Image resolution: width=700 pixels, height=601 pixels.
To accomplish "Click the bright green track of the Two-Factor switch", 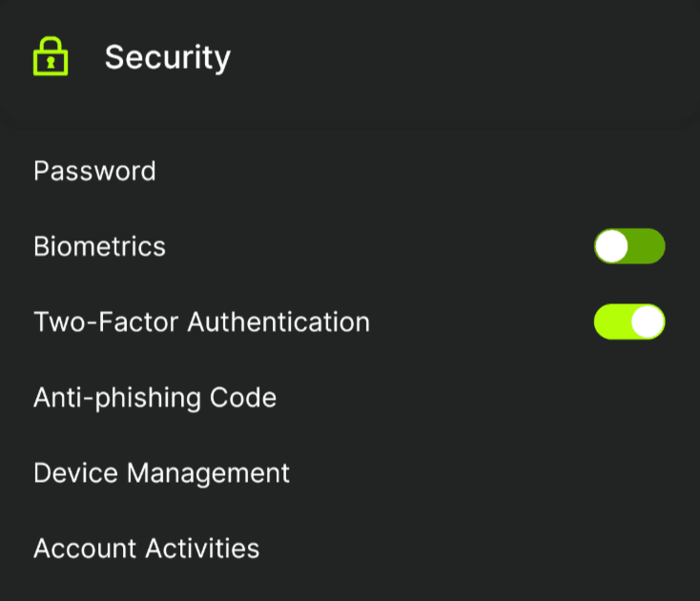I will coord(612,321).
